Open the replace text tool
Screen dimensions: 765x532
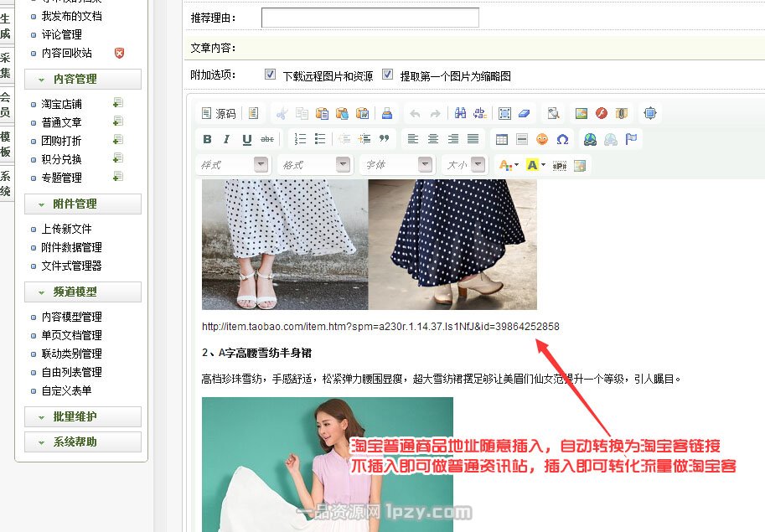coord(480,114)
